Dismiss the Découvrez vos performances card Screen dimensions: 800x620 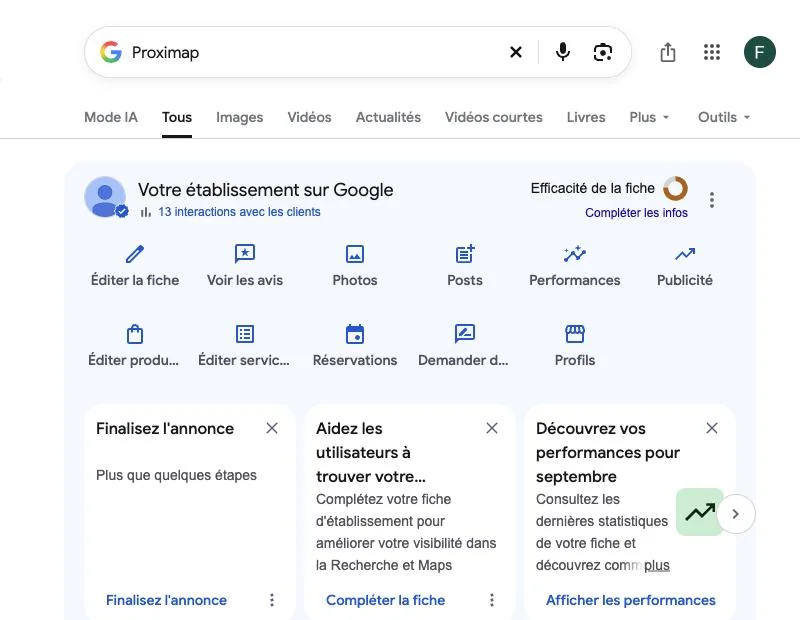[712, 428]
